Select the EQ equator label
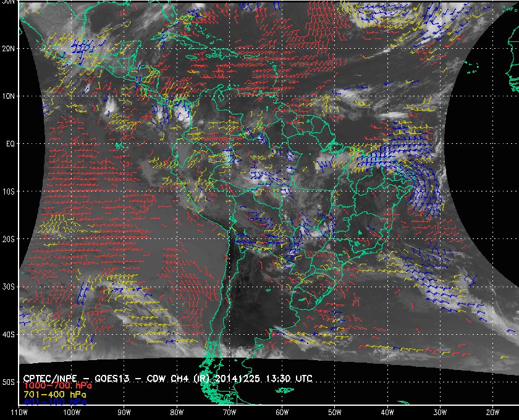This screenshot has height=420, width=519. pyautogui.click(x=11, y=144)
